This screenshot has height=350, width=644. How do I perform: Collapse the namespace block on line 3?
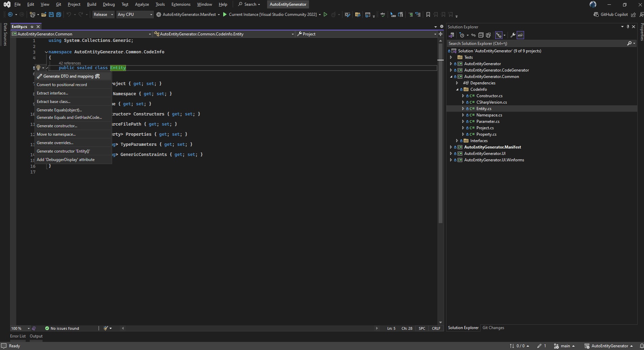click(x=46, y=52)
